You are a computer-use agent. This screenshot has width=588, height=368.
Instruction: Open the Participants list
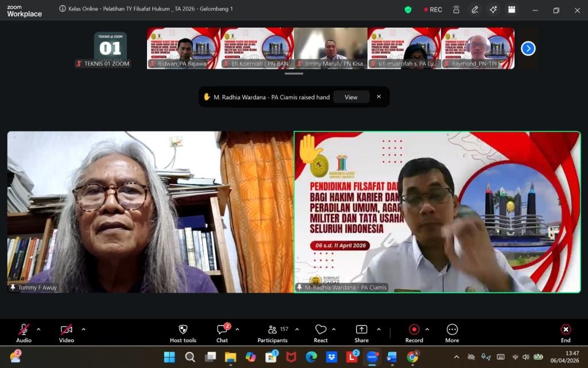click(x=273, y=329)
